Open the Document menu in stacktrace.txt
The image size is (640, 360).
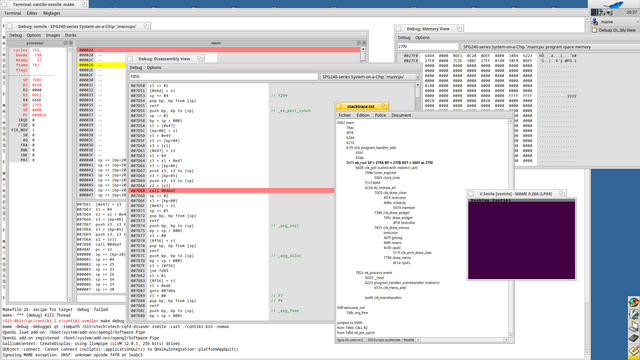point(401,115)
